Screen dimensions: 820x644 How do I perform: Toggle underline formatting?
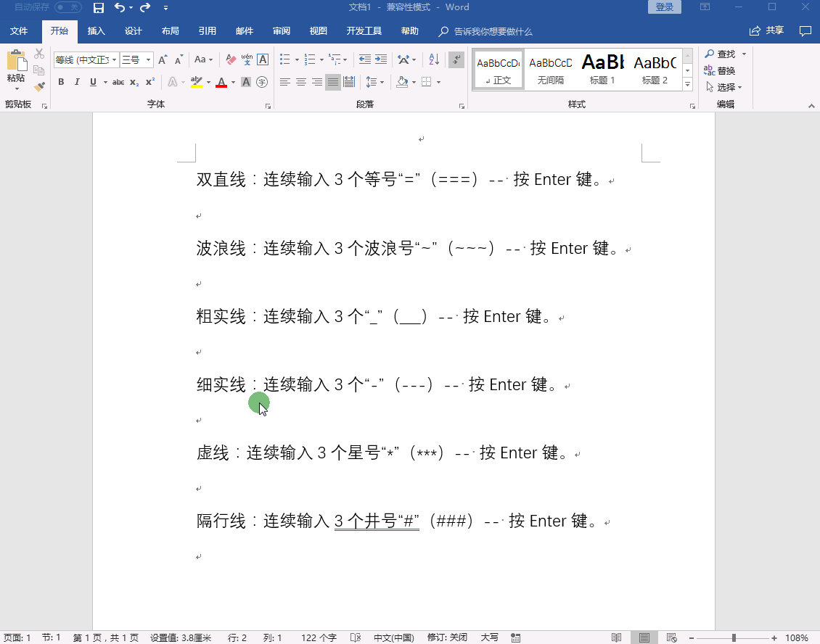(93, 82)
